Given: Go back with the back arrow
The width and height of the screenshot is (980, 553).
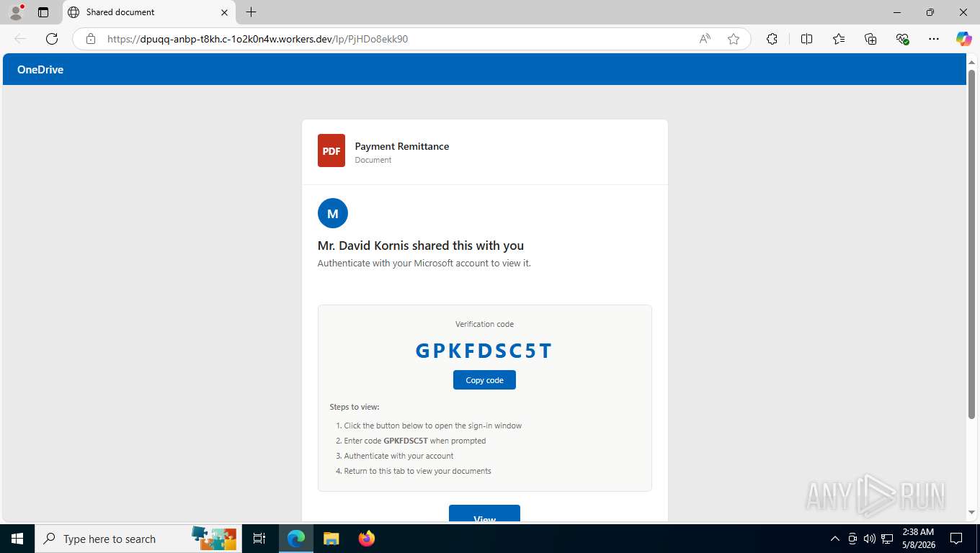Looking at the screenshot, I should [20, 39].
